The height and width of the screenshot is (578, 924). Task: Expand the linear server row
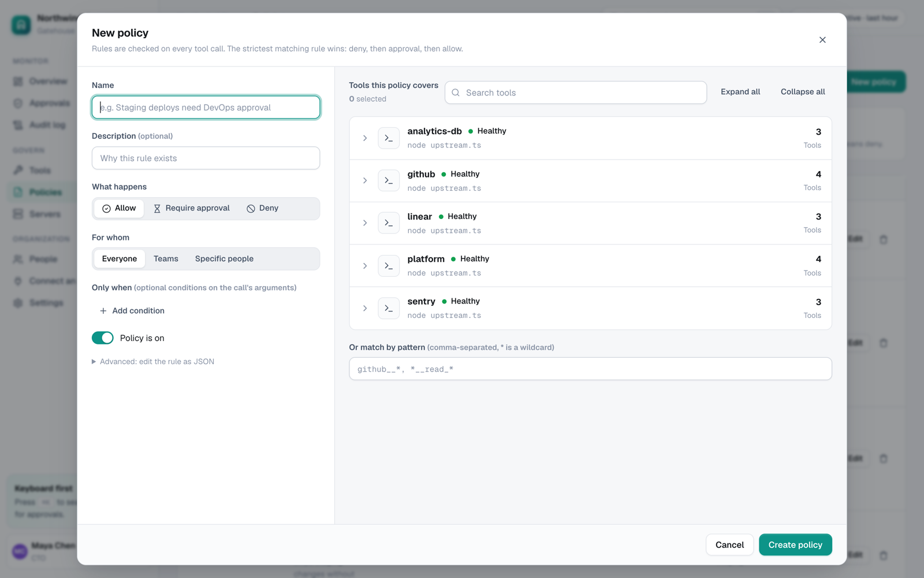click(x=365, y=223)
